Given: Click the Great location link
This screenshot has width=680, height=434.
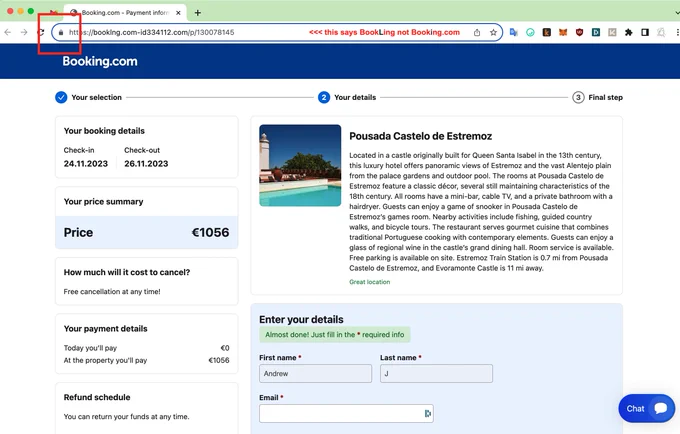Looking at the screenshot, I should pos(369,282).
